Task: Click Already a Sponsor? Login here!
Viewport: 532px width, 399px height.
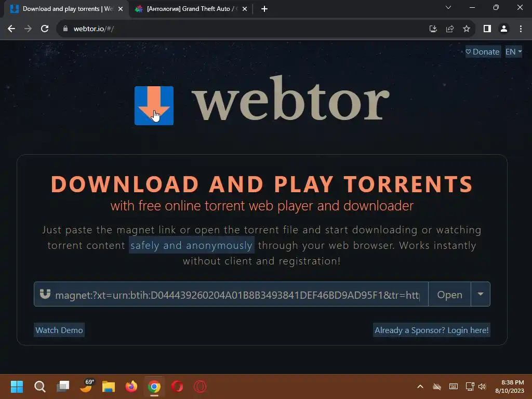Action: pos(432,330)
